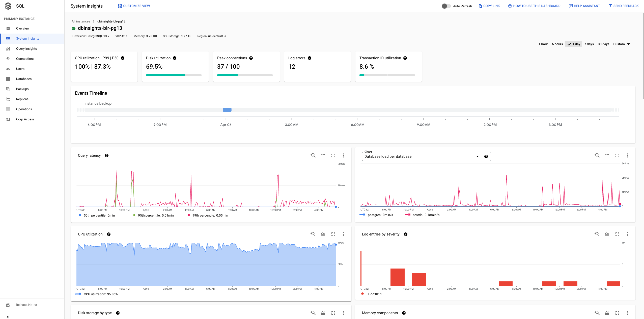Click the Databases sidebar icon

click(x=8, y=78)
